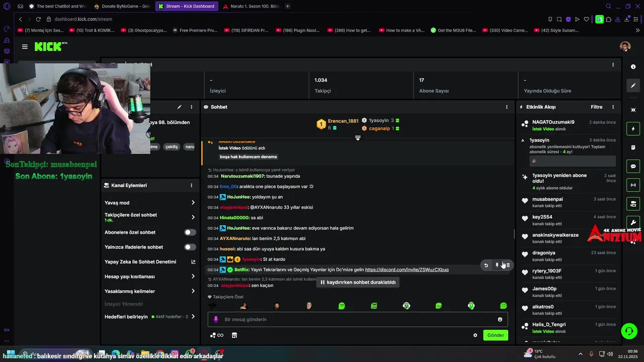Click the heart bookmark icon in address bar
This screenshot has height=362, width=644.
tap(586, 20)
